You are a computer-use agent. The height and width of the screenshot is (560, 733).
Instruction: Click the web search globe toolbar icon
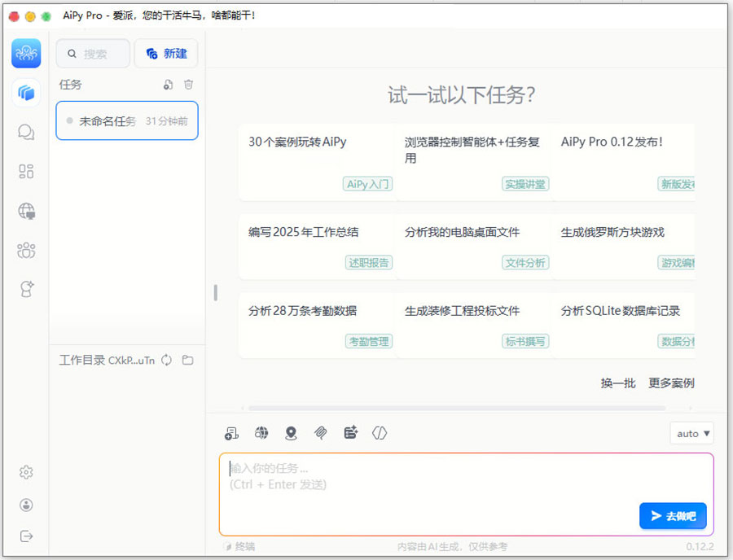pyautogui.click(x=261, y=433)
